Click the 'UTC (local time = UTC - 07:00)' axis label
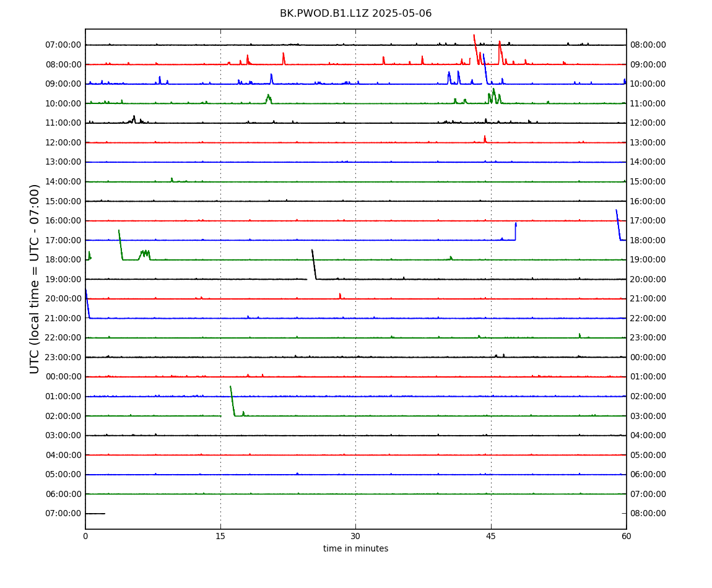 35,279
